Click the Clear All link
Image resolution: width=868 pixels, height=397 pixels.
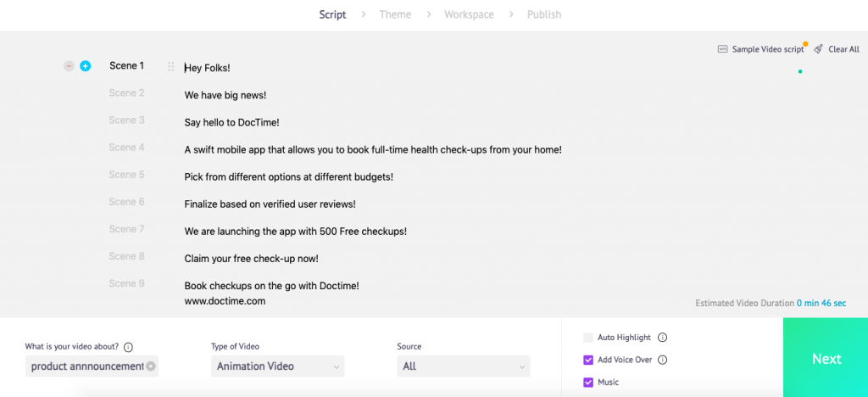(x=843, y=49)
